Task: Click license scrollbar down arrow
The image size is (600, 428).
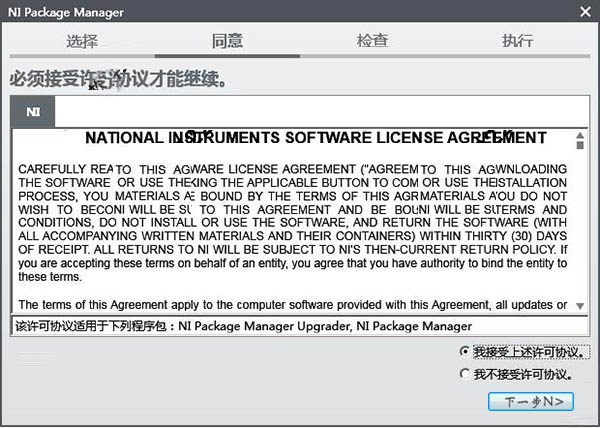Action: click(580, 306)
